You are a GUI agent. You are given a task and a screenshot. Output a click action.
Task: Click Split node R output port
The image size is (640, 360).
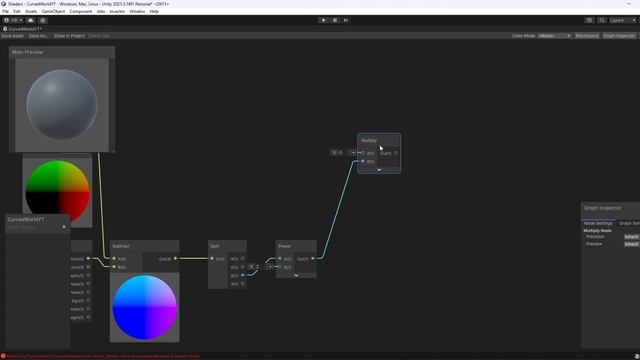tap(242, 258)
